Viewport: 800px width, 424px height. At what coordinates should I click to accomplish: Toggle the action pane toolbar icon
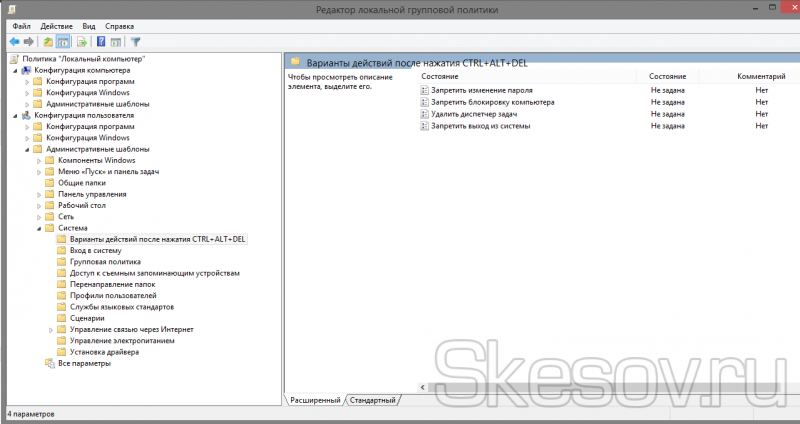click(x=116, y=42)
